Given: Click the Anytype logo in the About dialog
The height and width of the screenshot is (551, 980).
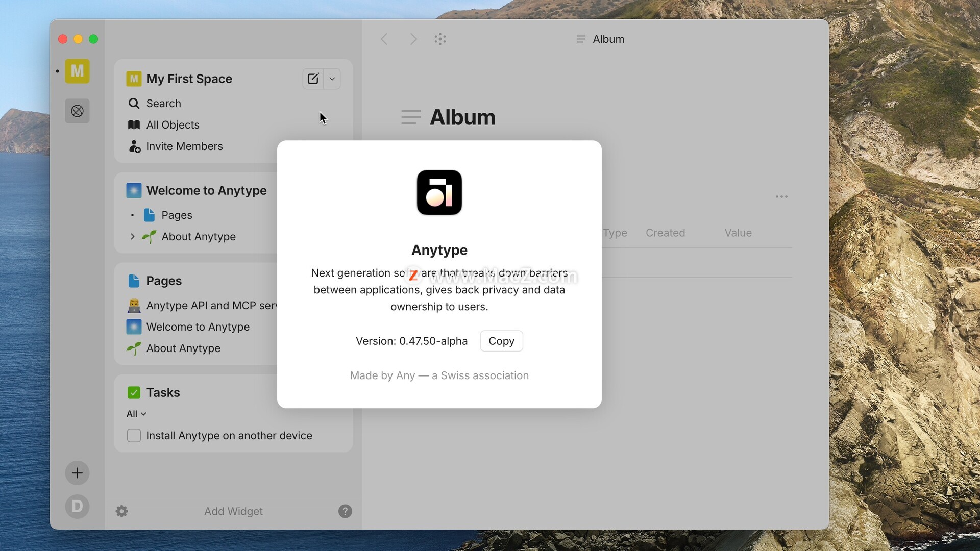Looking at the screenshot, I should (x=439, y=192).
